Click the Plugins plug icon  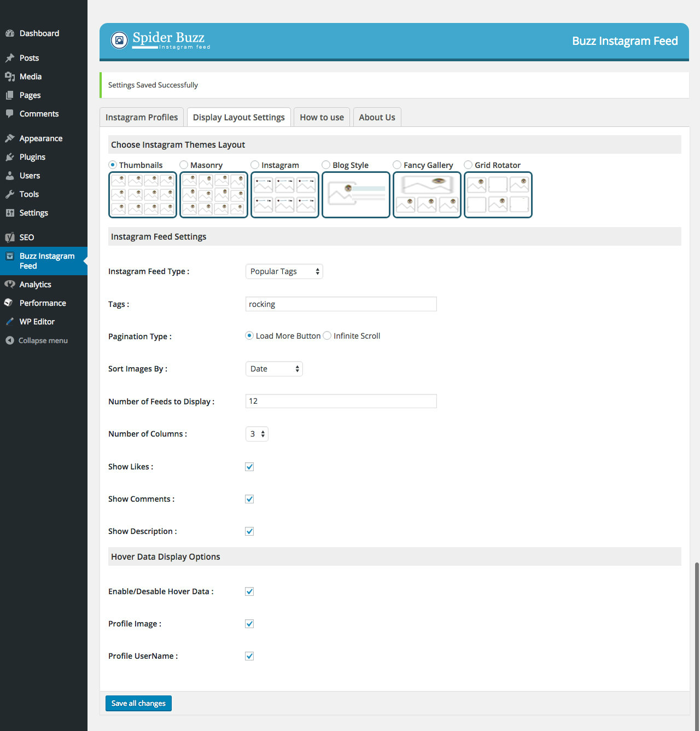[9, 157]
